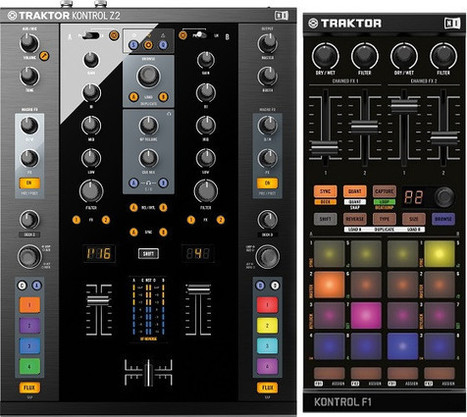This screenshot has width=467, height=417.
Task: Click the large BROWSE knob on the Z2
Action: (x=148, y=76)
